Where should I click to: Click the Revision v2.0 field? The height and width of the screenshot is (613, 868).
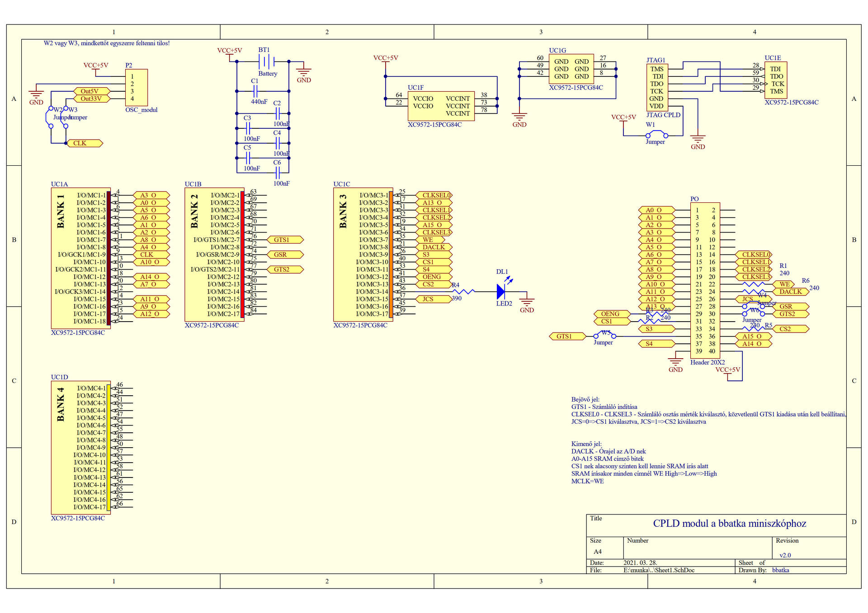pyautogui.click(x=785, y=555)
